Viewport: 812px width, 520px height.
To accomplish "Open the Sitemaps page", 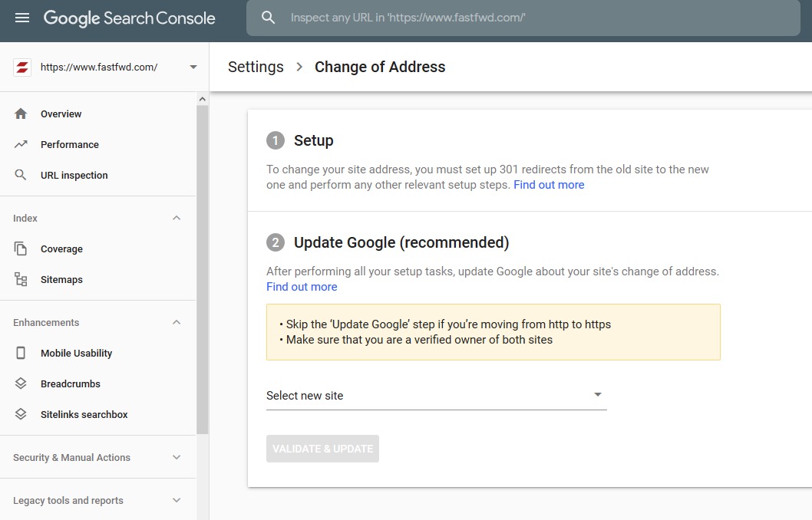I will (x=61, y=279).
